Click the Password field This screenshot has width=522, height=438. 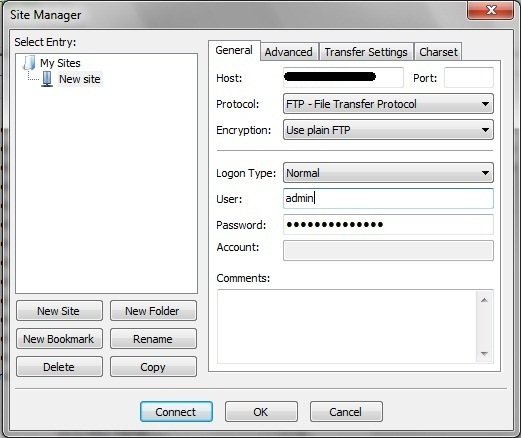(x=388, y=224)
